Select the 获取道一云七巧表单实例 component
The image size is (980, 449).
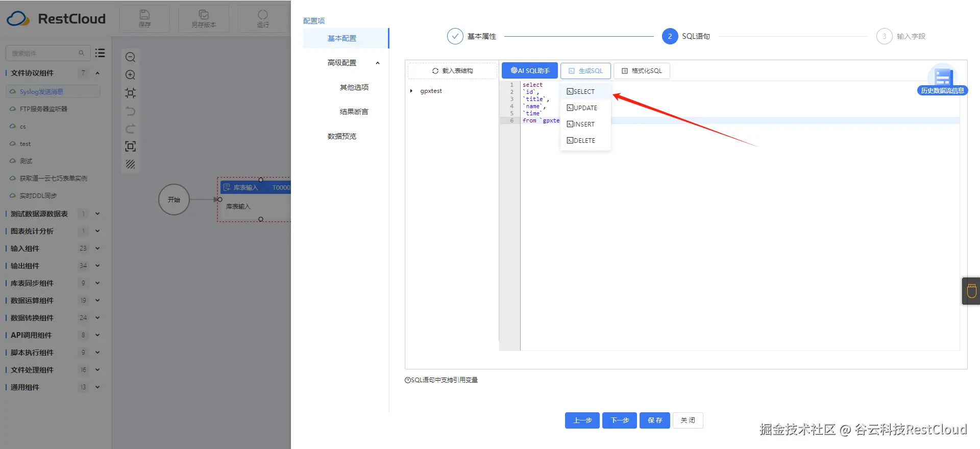coord(53,179)
